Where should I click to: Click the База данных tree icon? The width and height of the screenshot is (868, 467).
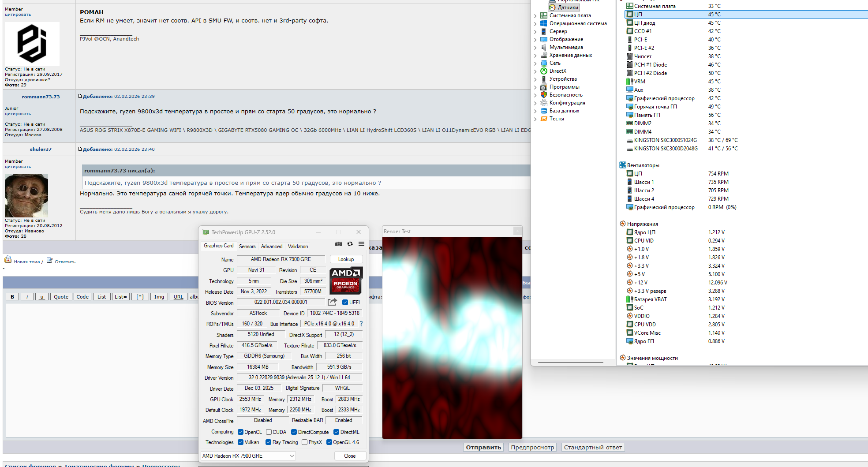pyautogui.click(x=544, y=111)
